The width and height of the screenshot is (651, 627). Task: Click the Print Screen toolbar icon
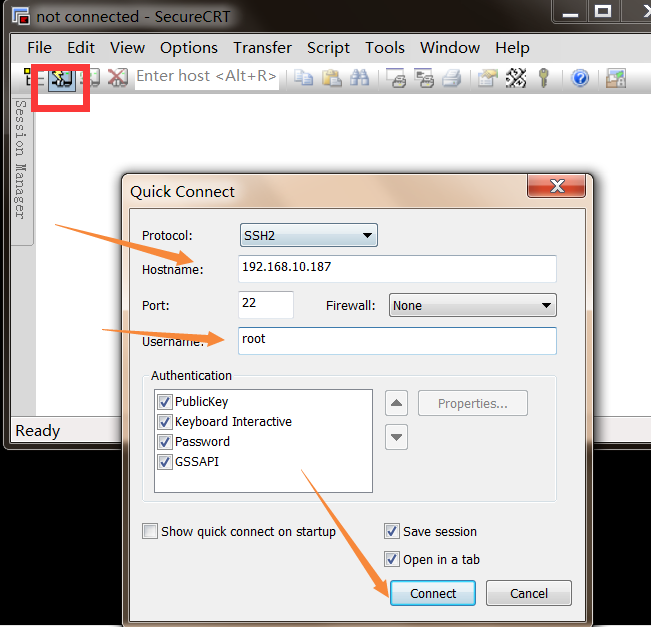tap(396, 78)
